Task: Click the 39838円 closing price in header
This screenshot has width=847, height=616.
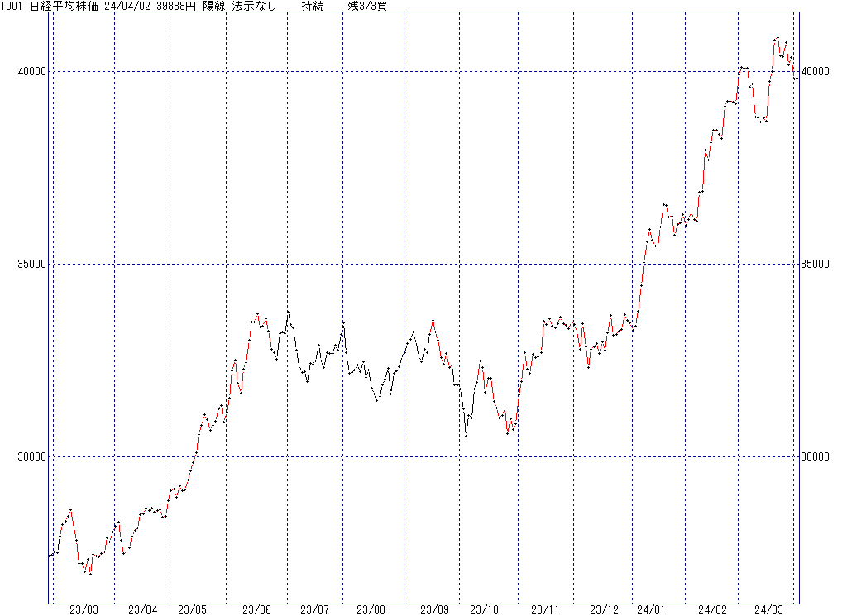Action: click(x=177, y=7)
